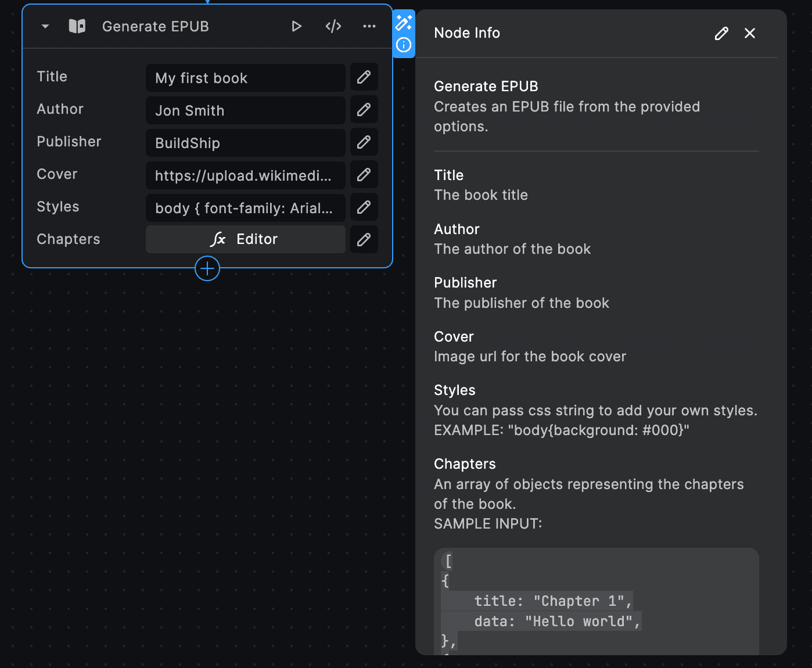Viewport: 812px width, 668px height.
Task: Run the Generate EPUB node
Action: pos(297,26)
